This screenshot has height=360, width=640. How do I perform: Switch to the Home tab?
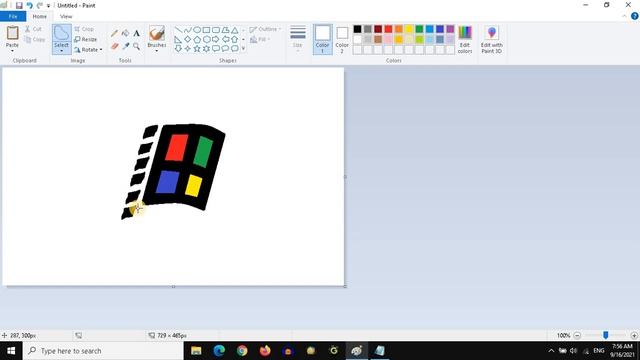point(40,16)
